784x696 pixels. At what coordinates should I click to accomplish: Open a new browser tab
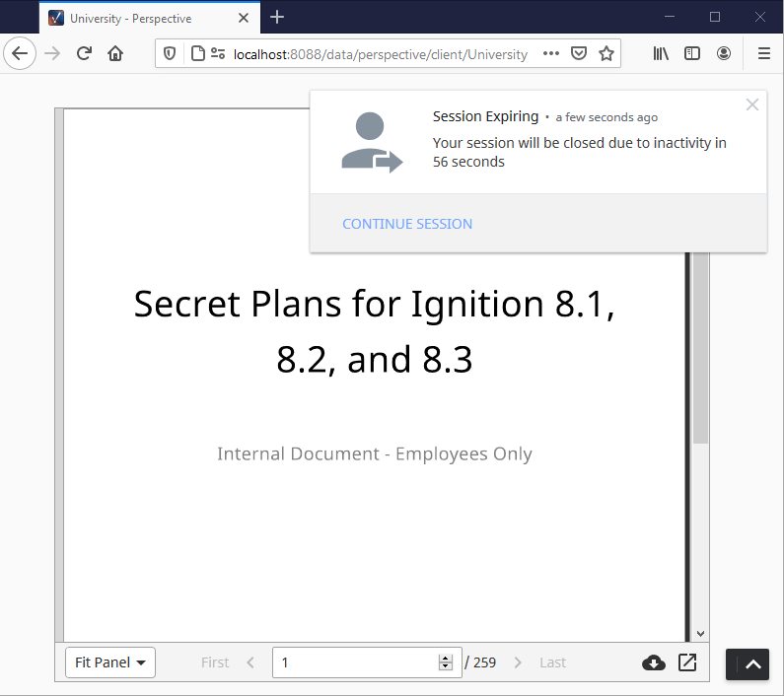point(277,18)
